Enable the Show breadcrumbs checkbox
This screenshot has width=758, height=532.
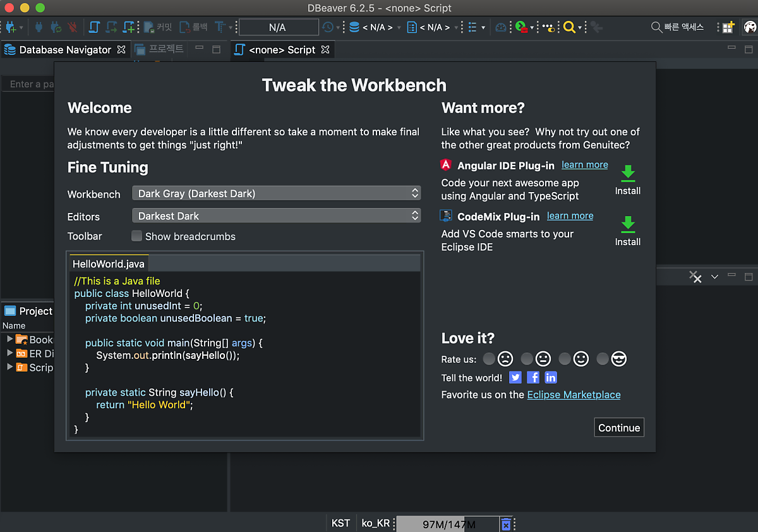pos(136,236)
